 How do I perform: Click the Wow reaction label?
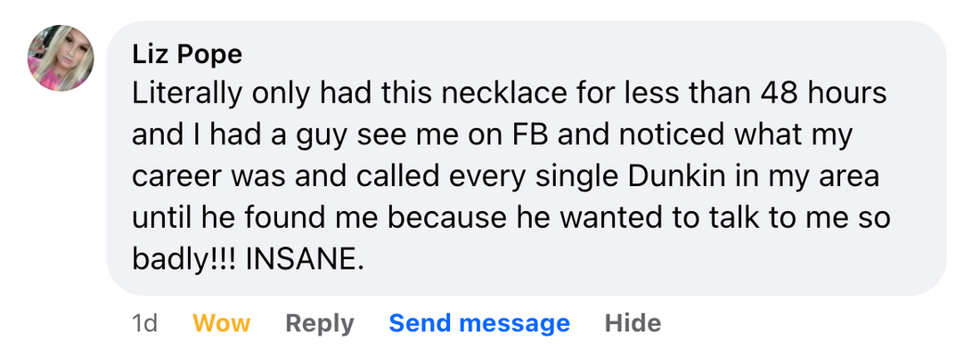point(221,323)
